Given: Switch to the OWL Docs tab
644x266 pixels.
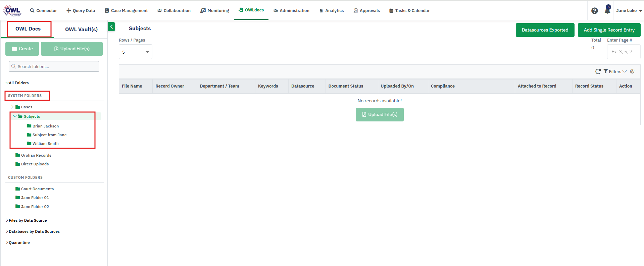Looking at the screenshot, I should pos(28,29).
